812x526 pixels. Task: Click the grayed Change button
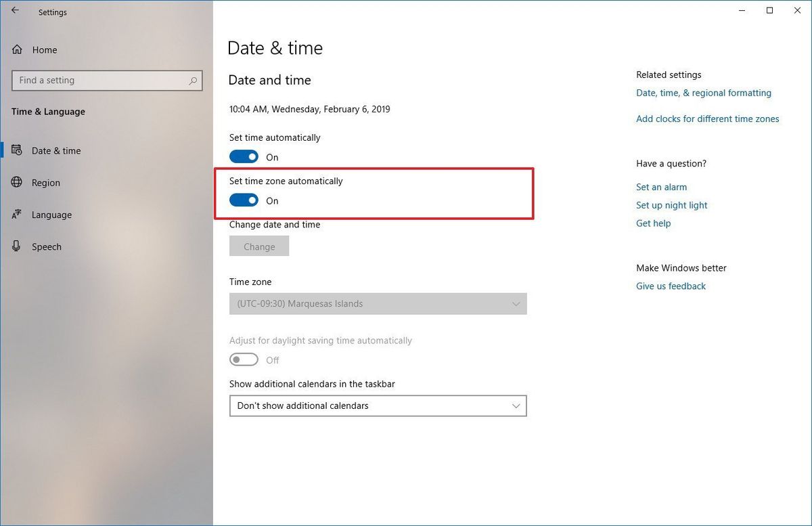pos(259,246)
